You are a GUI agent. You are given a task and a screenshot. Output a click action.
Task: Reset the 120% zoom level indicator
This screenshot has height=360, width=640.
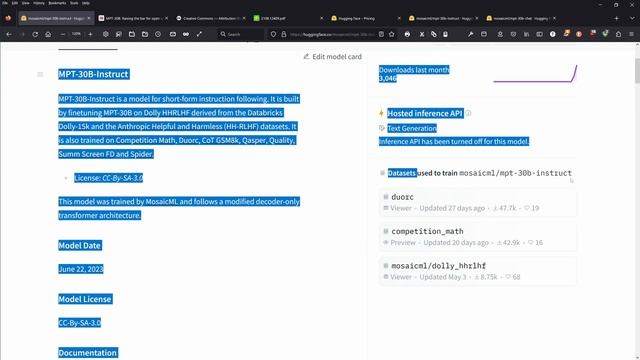[76, 34]
